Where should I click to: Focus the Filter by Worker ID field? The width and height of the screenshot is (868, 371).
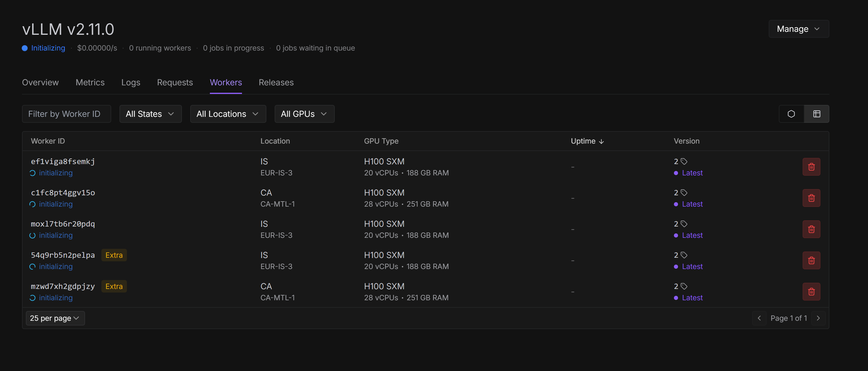(x=66, y=114)
